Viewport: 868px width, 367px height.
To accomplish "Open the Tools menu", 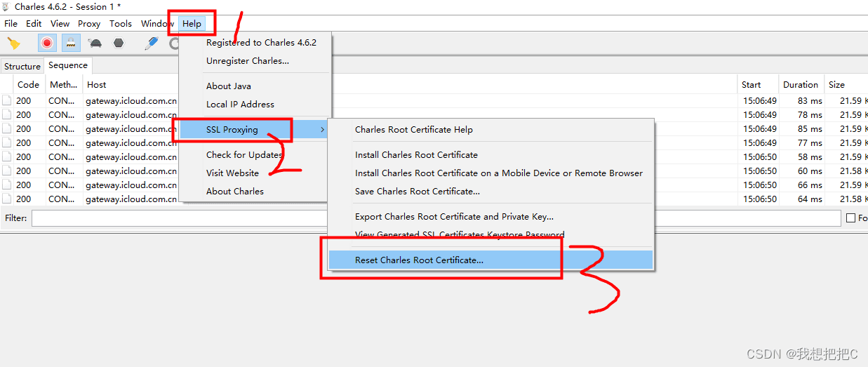I will (x=121, y=23).
